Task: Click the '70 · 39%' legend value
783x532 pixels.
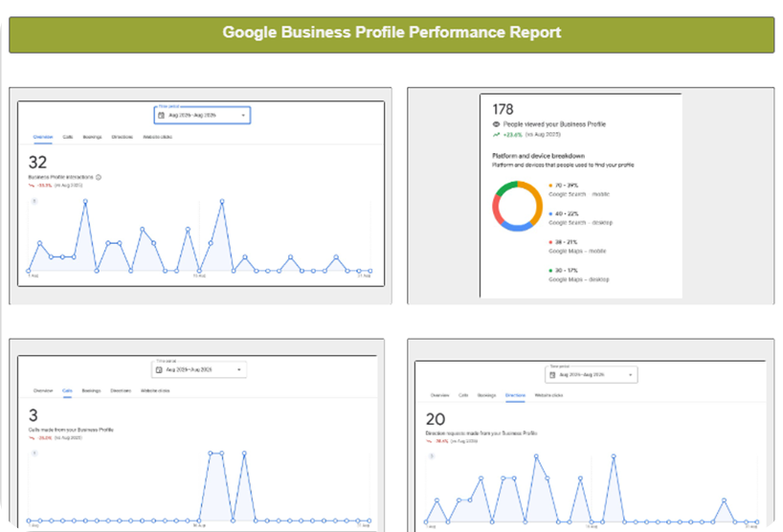Action: (567, 186)
